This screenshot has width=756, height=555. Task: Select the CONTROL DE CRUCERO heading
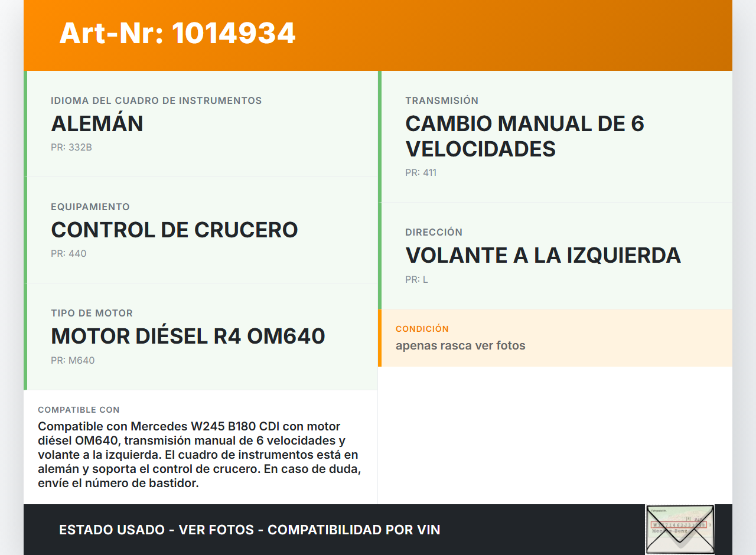click(174, 230)
